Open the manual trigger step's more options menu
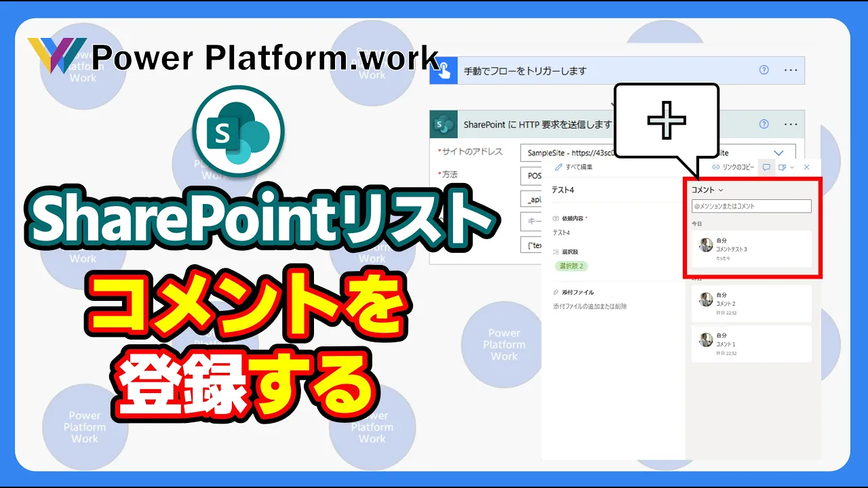The image size is (868, 488). (x=791, y=70)
